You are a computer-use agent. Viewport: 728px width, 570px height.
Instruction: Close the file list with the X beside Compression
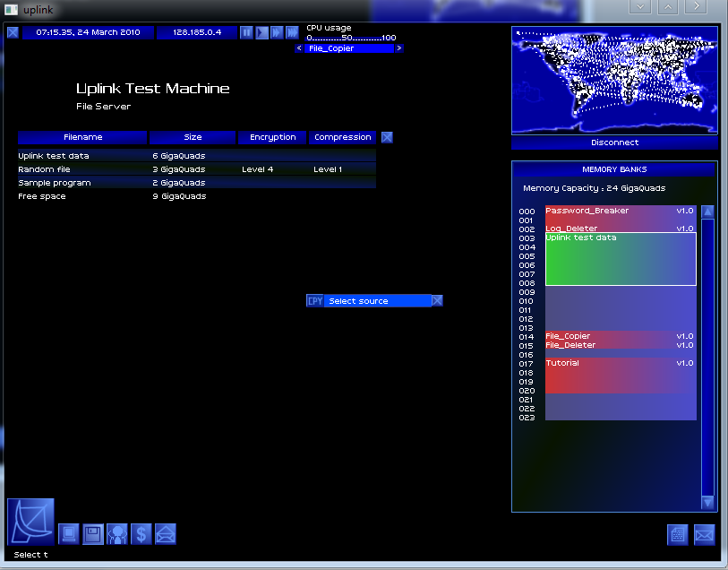387,137
